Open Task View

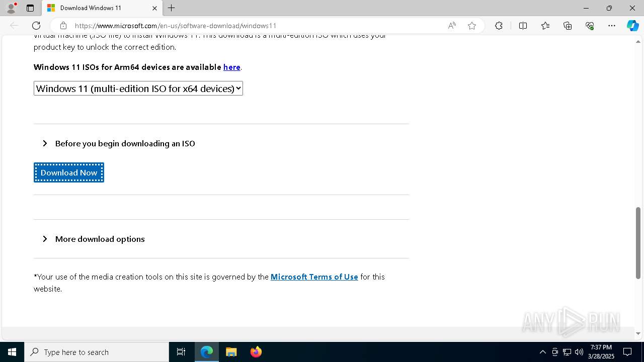click(181, 352)
